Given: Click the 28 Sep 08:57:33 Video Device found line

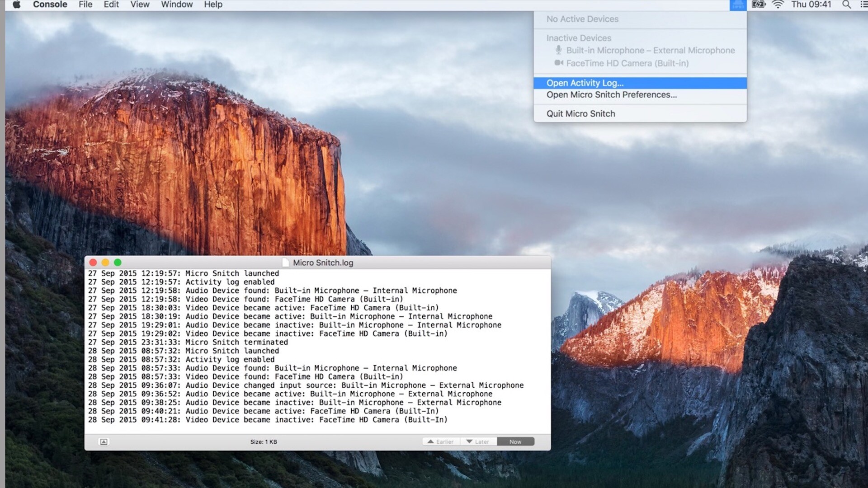Looking at the screenshot, I should pos(245,376).
